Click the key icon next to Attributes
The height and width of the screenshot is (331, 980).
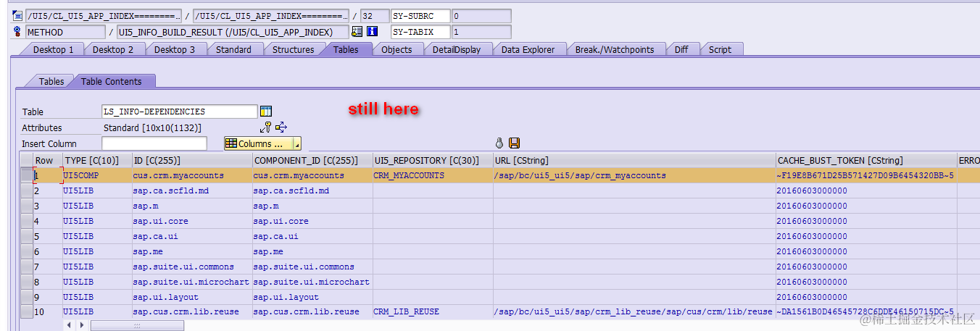[266, 127]
